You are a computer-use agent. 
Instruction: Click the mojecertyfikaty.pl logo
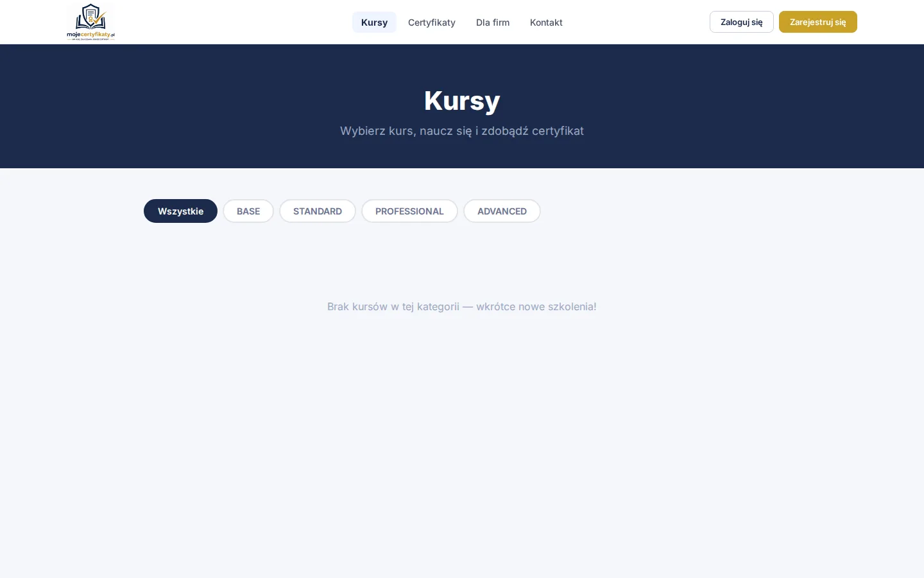[x=90, y=22]
